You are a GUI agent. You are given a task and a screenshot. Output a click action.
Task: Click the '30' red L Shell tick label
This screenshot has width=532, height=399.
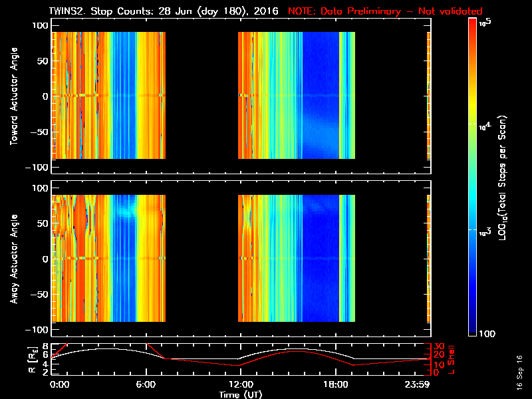click(439, 346)
